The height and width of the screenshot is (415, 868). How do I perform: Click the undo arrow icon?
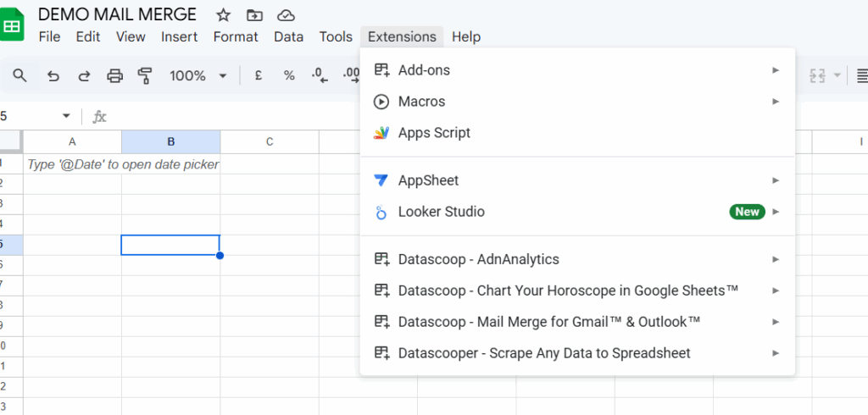53,76
